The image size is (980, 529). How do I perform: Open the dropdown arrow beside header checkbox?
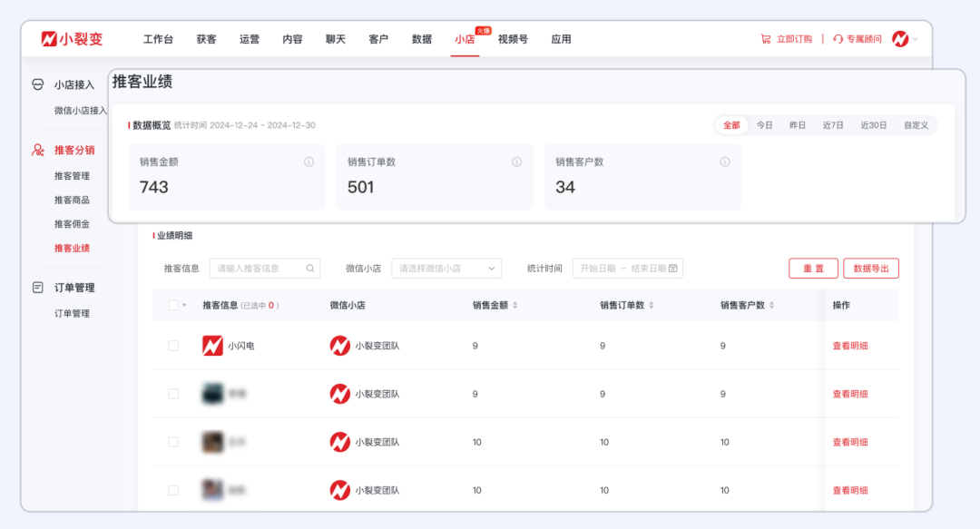pyautogui.click(x=184, y=305)
